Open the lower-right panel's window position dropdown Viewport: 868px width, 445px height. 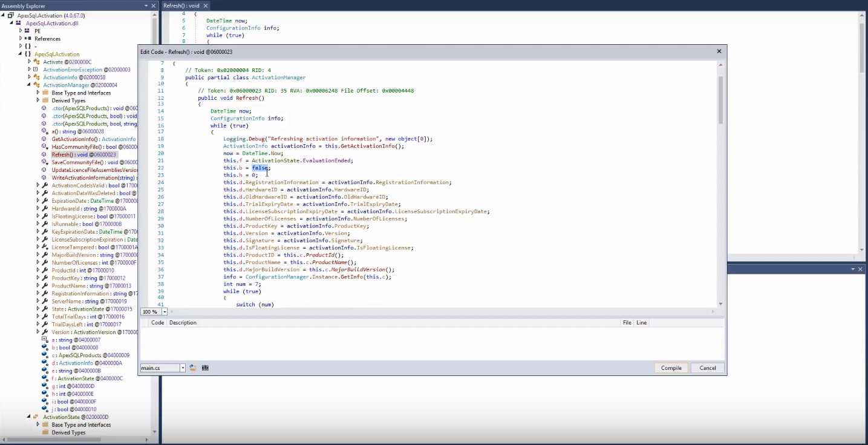[x=853, y=269]
